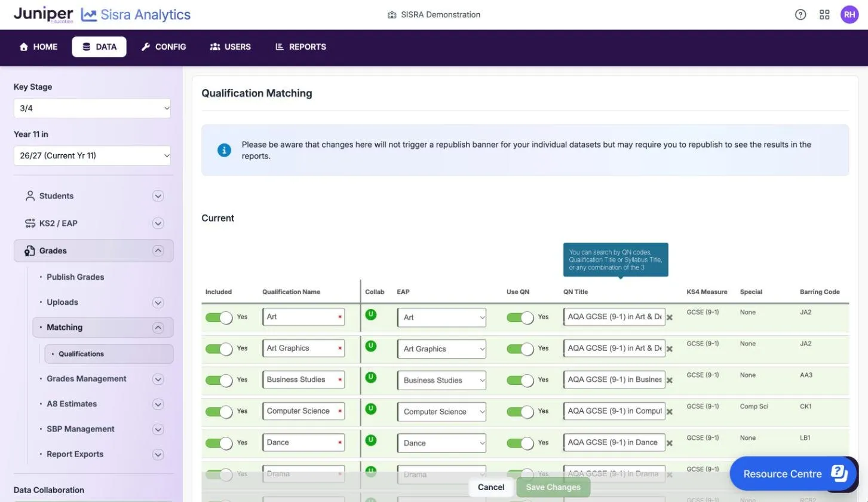
Task: Open the RH user avatar menu
Action: 849,15
